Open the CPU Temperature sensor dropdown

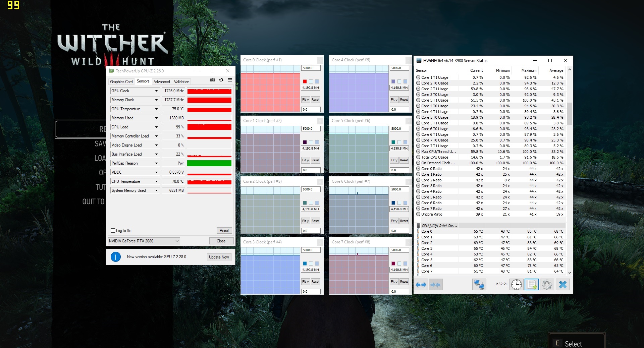coord(156,181)
